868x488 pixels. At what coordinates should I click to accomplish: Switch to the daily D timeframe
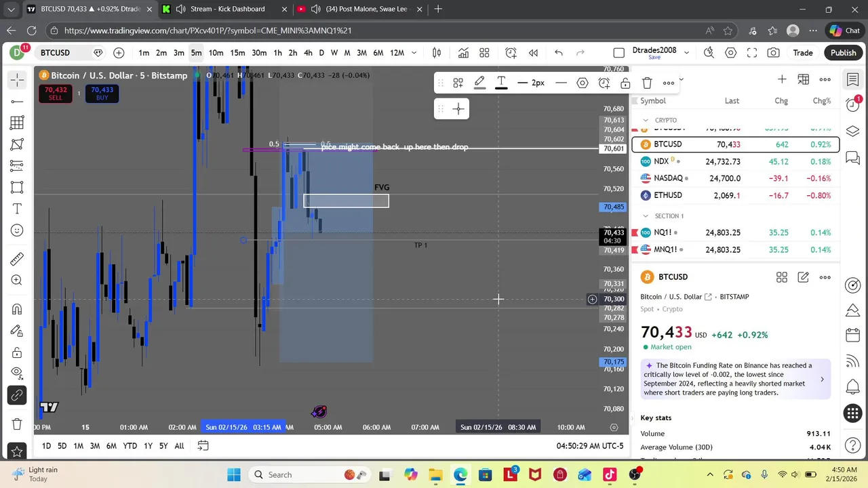[x=321, y=53]
